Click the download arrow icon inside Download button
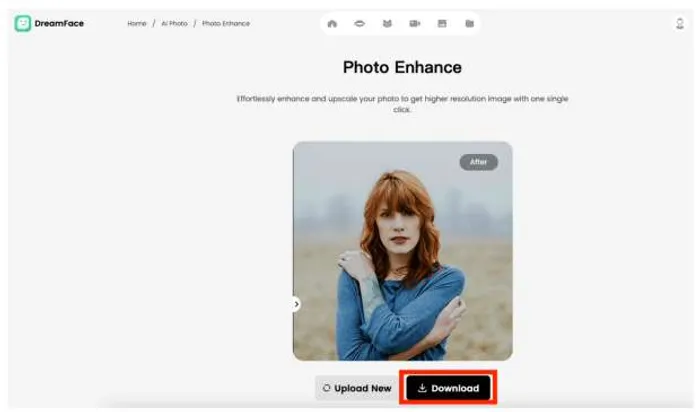Screen dimensions: 700x412 pos(422,388)
